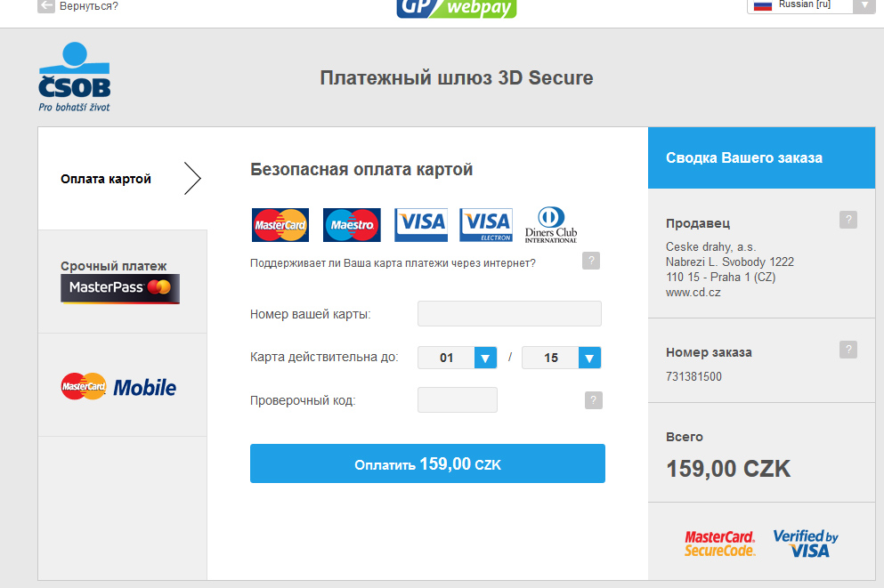The height and width of the screenshot is (588, 884).
Task: Click the MasterCard logo icon
Action: pyautogui.click(x=280, y=225)
